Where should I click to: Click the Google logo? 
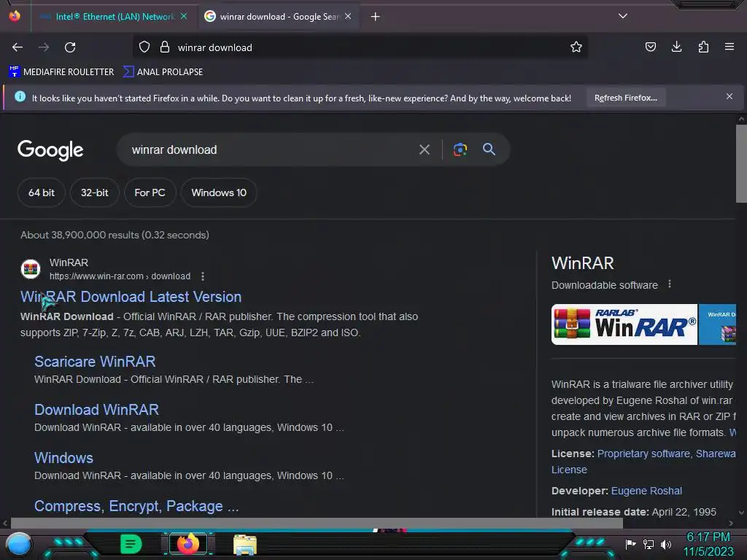pos(50,150)
